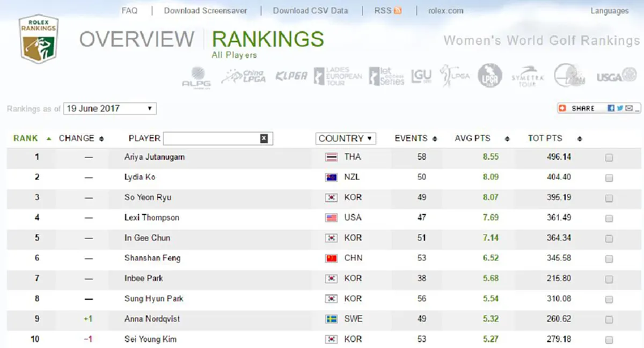Open the LGU logo
Image resolution: width=644 pixels, height=348 pixels.
421,76
